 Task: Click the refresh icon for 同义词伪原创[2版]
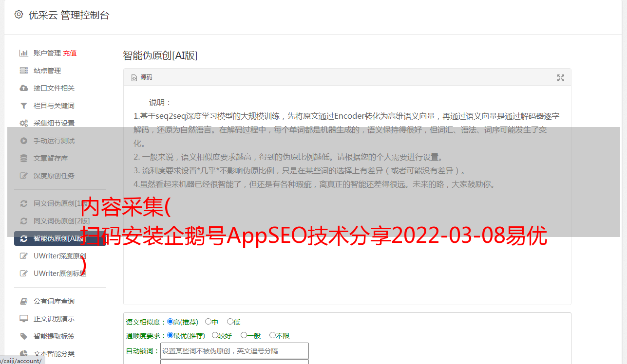pos(23,221)
